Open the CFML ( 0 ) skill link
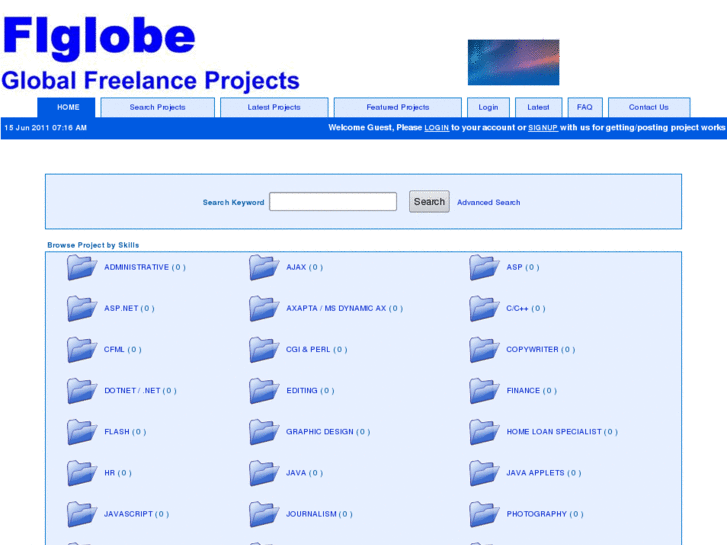Screen dimensions: 727x545 coord(123,350)
